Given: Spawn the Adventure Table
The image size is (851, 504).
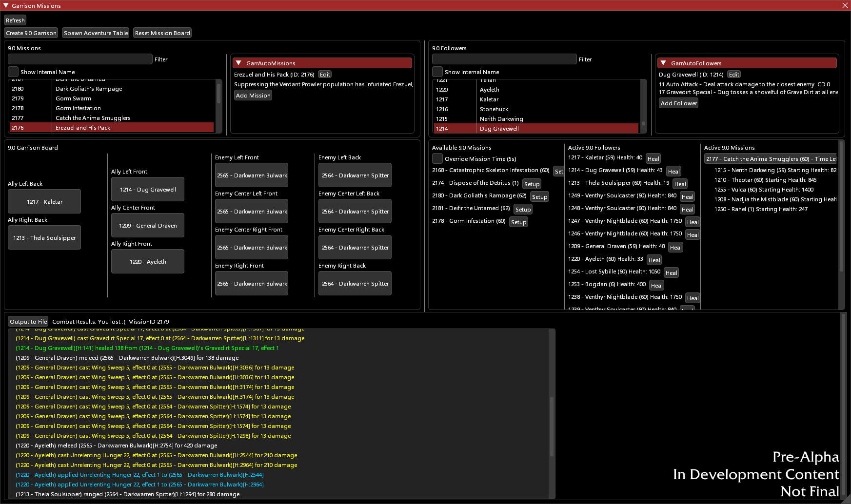Looking at the screenshot, I should point(96,33).
